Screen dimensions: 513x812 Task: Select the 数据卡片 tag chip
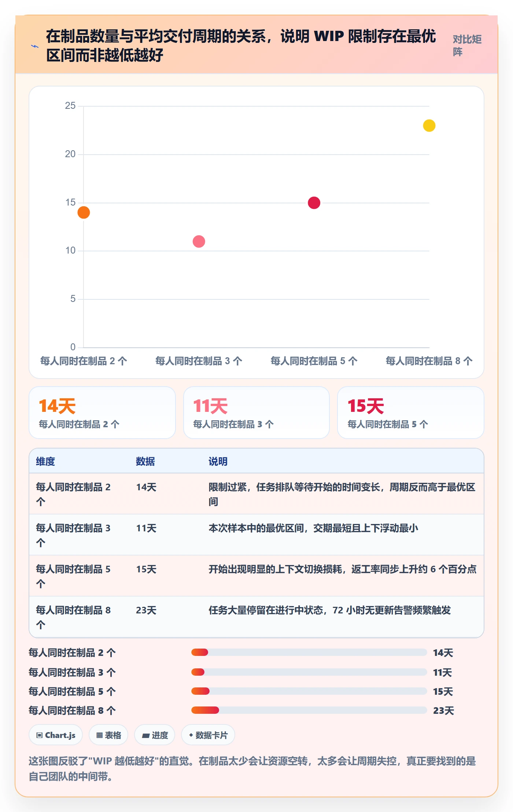[x=208, y=735]
